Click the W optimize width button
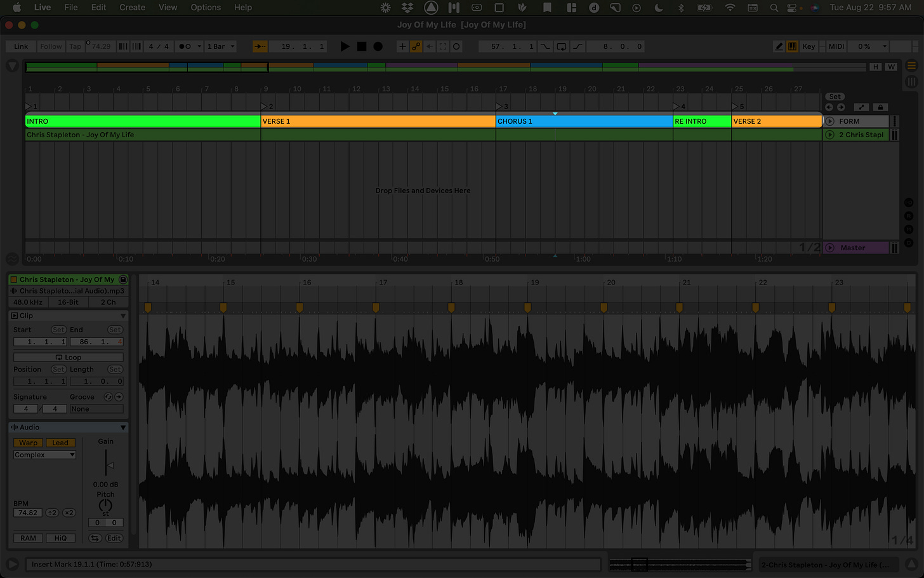The width and height of the screenshot is (924, 578). point(891,67)
